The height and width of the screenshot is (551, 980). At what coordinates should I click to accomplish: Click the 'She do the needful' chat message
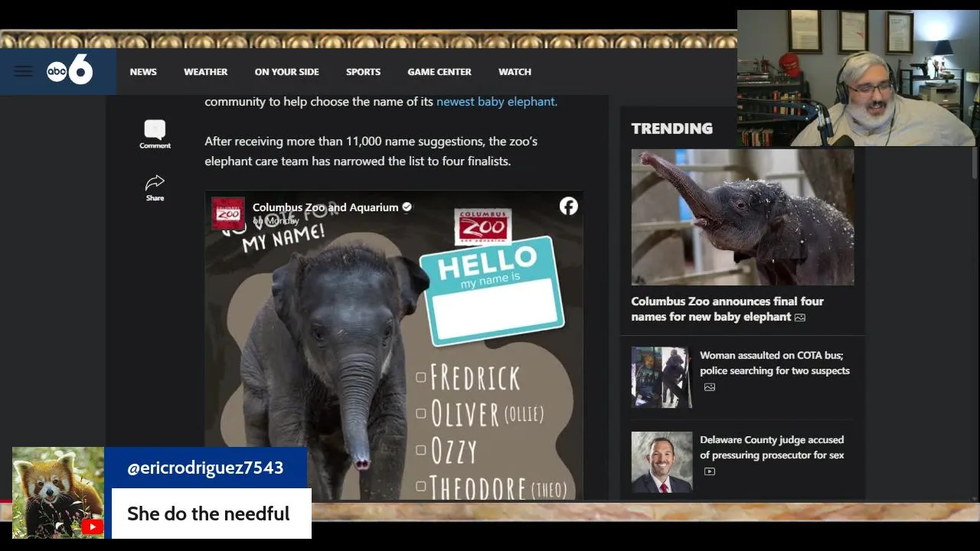click(x=208, y=514)
